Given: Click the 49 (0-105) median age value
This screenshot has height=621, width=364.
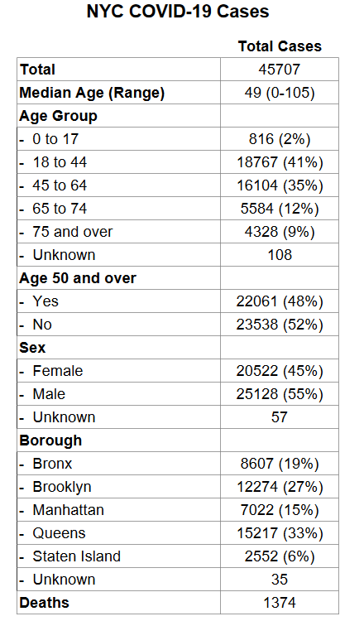Looking at the screenshot, I should (280, 93).
